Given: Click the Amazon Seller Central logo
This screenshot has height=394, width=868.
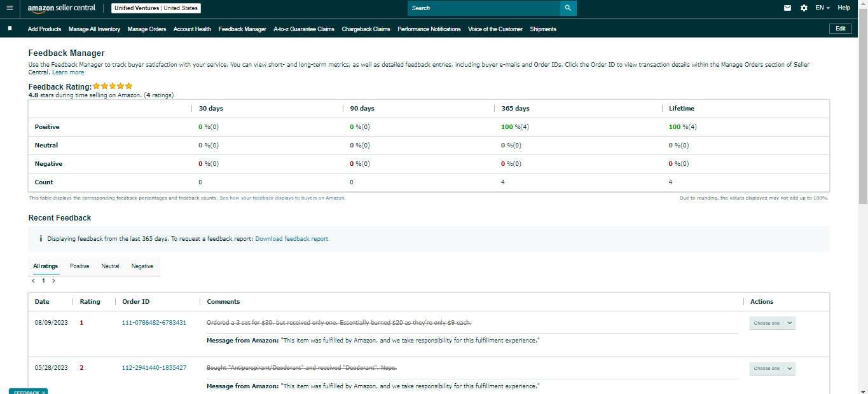Looking at the screenshot, I should 61,8.
